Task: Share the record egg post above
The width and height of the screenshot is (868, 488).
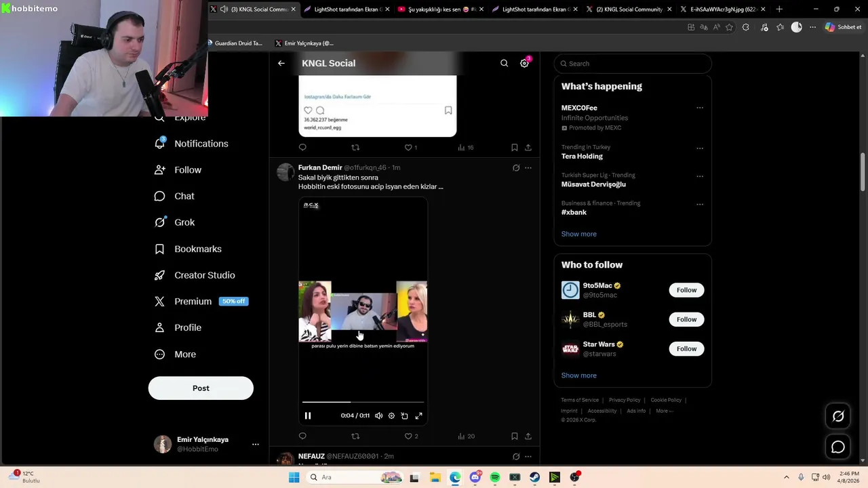Action: [528, 147]
